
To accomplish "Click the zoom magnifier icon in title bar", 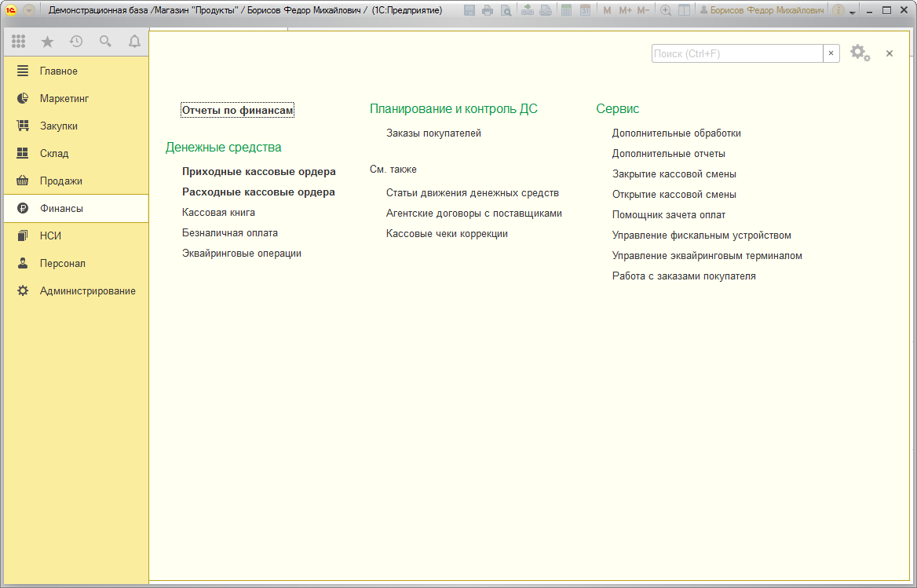I will coord(666,10).
